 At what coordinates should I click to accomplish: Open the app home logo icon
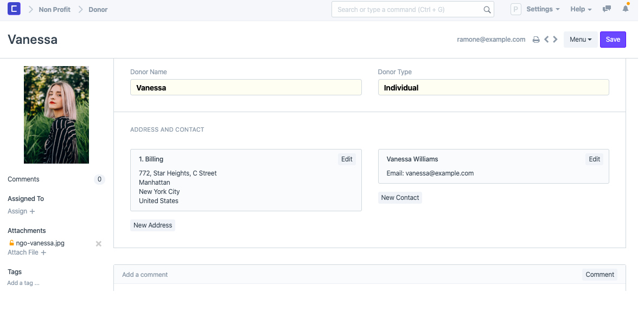click(x=14, y=9)
